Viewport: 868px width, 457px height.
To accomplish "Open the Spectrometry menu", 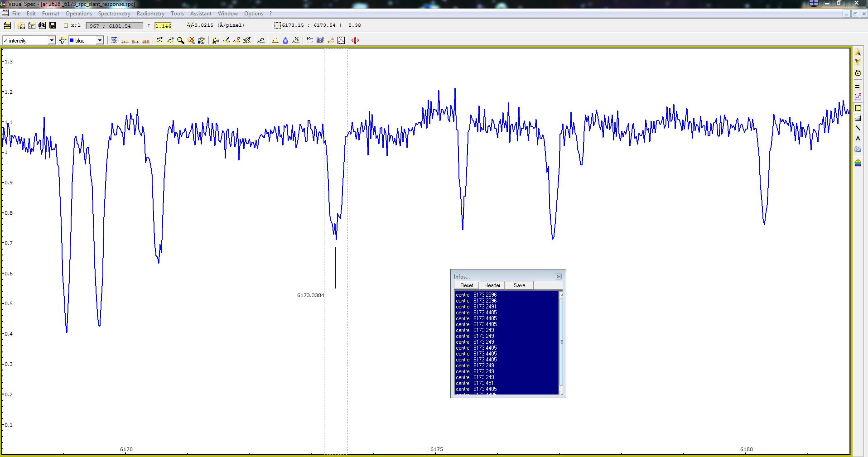I will (x=114, y=13).
